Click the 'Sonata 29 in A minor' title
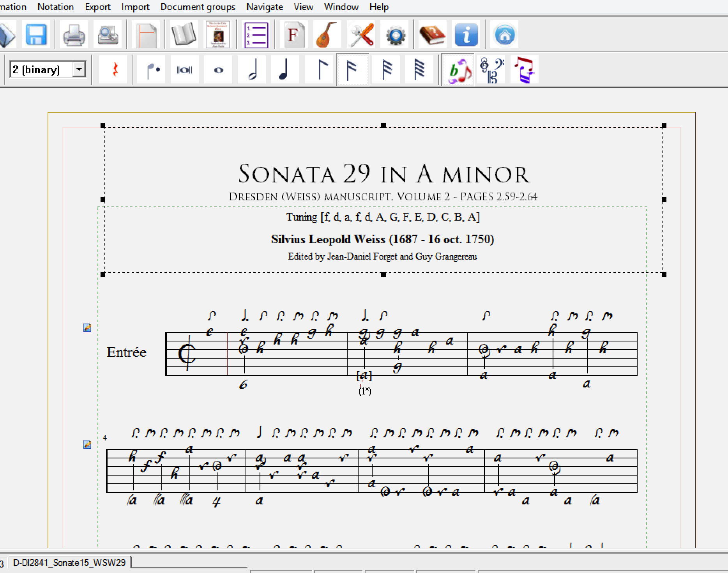The image size is (728, 573). (x=383, y=174)
